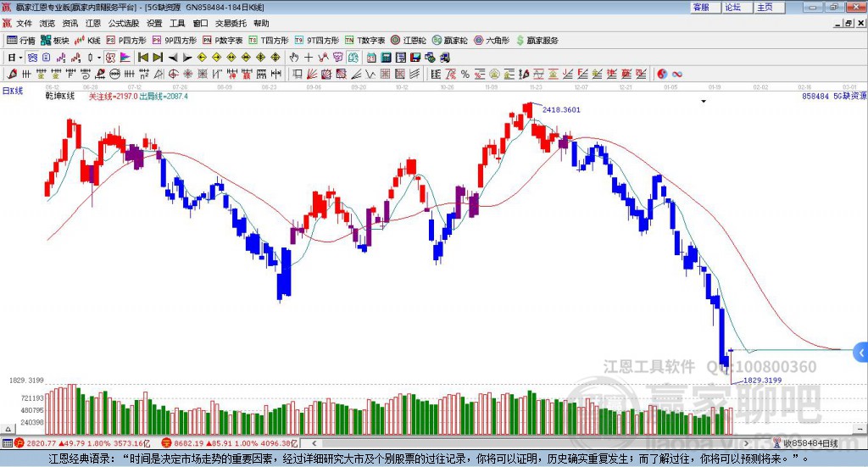Open the calendar icon in toolbar

point(371,58)
